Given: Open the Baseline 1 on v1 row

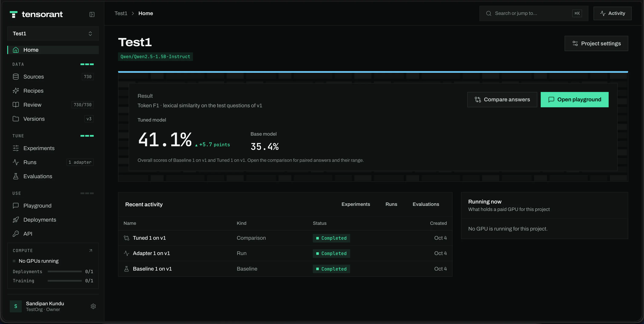Looking at the screenshot, I should [285, 269].
